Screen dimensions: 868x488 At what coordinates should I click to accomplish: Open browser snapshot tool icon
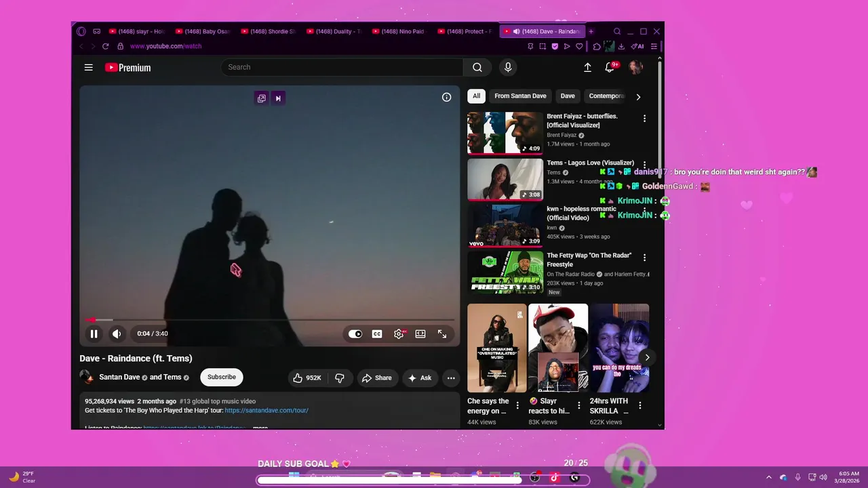click(542, 46)
